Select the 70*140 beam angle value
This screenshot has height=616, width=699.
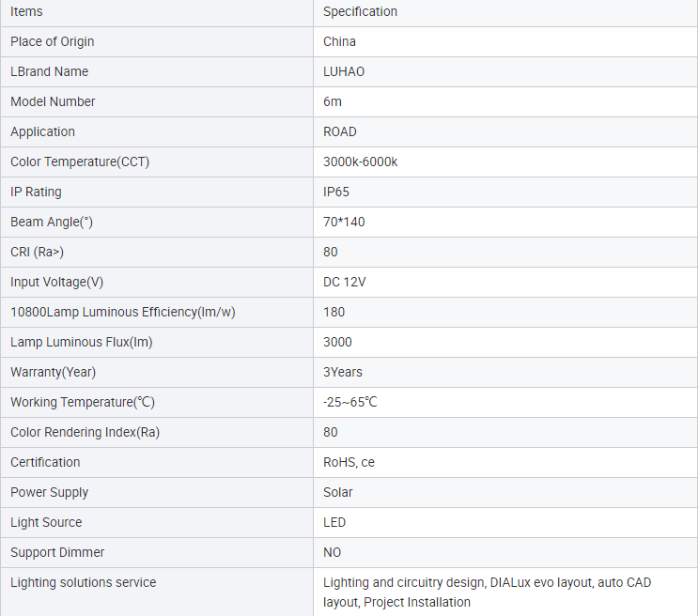pos(344,222)
